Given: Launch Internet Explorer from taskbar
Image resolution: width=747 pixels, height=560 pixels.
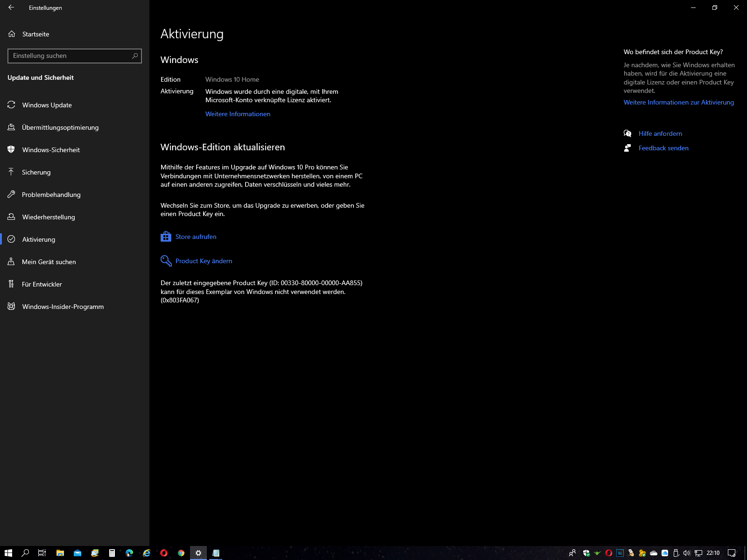Looking at the screenshot, I should pyautogui.click(x=147, y=553).
